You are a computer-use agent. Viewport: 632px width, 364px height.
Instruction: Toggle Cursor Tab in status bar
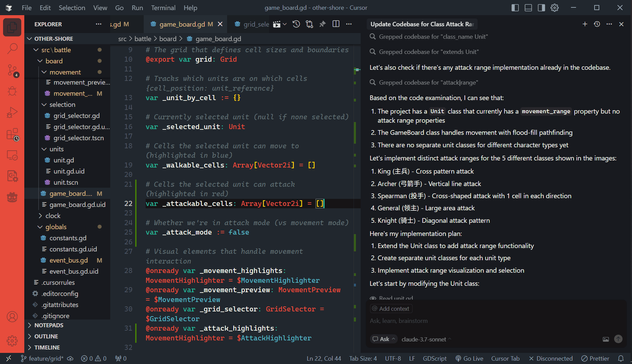tap(505, 358)
